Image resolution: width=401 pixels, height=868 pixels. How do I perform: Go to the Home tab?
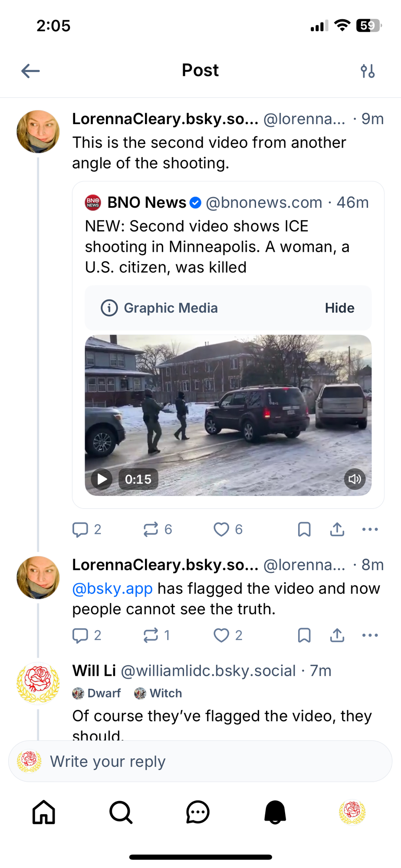pos(44,812)
